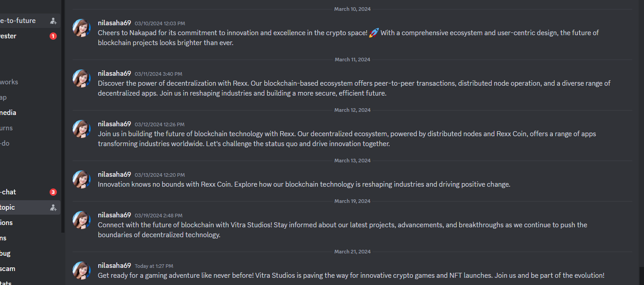The height and width of the screenshot is (285, 644).
Task: Click the avatar beside the Vitra Studios gaming message
Action: point(82,271)
